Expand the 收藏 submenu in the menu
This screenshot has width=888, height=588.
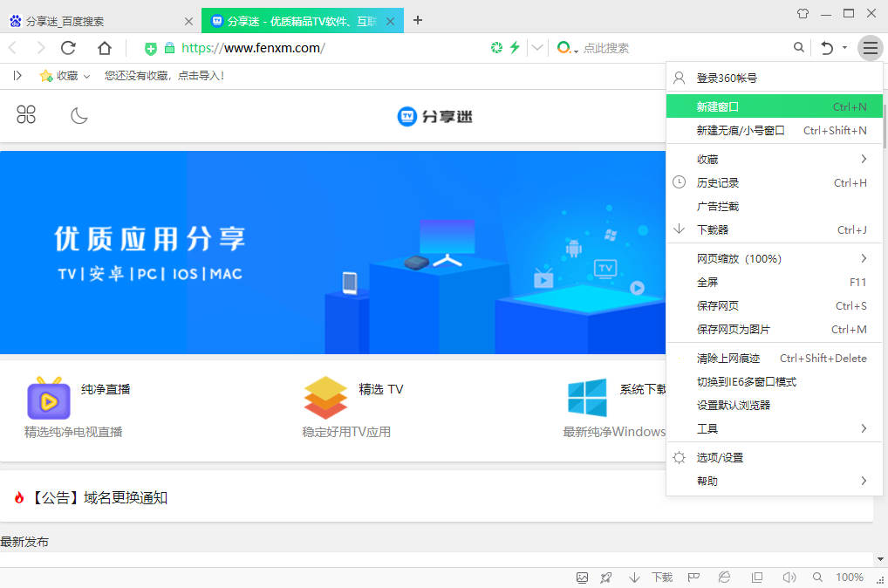point(707,159)
